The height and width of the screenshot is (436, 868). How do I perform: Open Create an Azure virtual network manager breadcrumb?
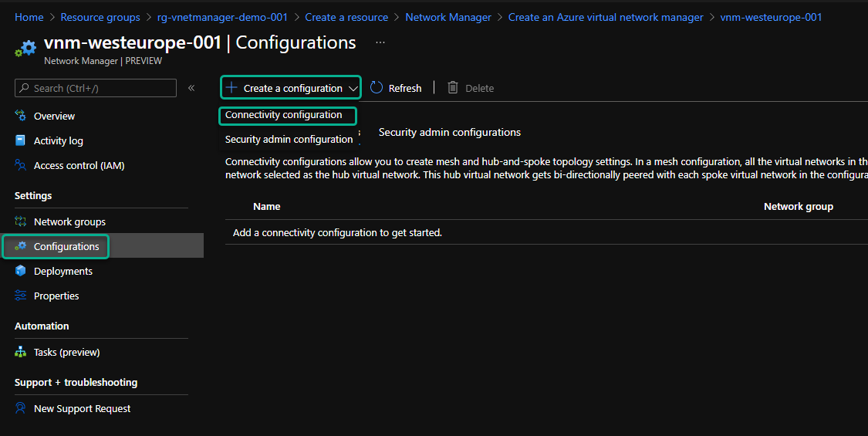click(x=606, y=17)
